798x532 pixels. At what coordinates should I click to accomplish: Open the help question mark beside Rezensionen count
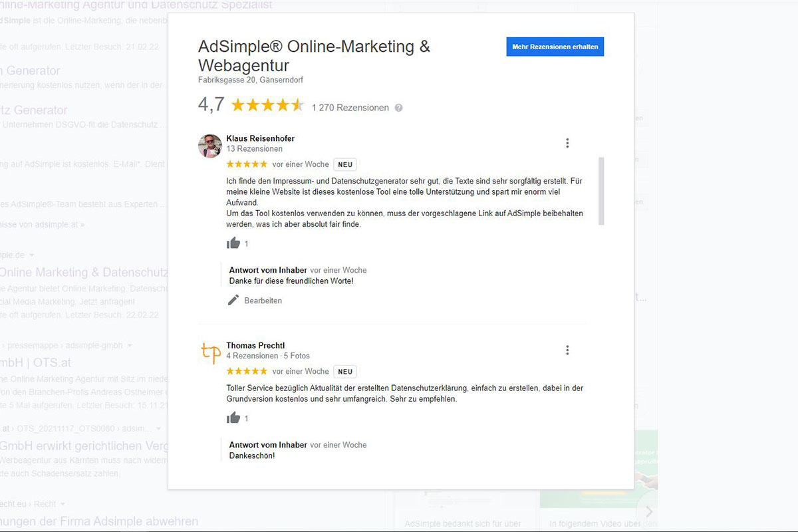pos(398,108)
